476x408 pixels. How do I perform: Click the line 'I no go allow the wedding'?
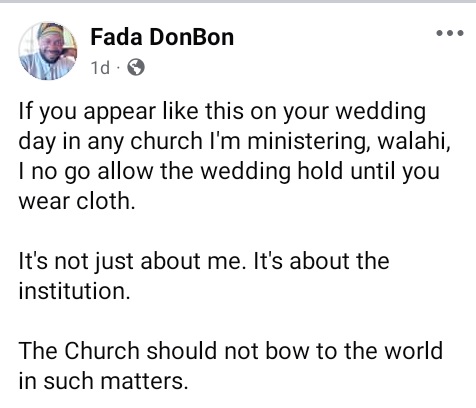[229, 171]
